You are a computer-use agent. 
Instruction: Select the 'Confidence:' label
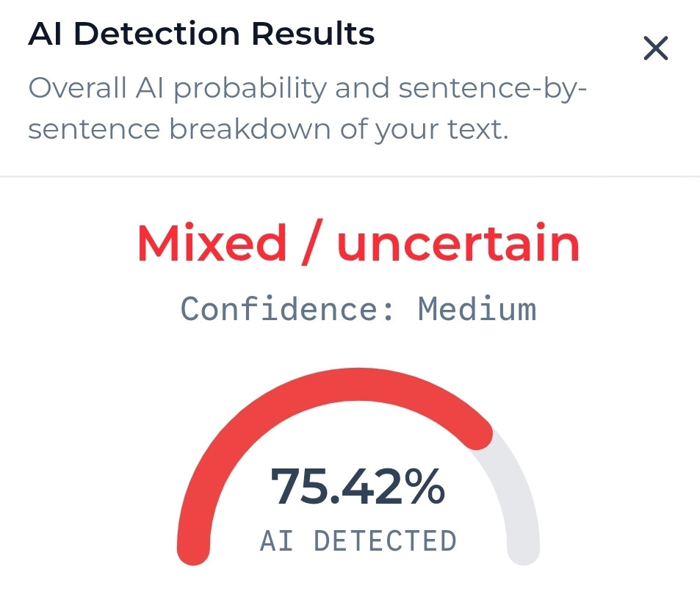point(287,308)
